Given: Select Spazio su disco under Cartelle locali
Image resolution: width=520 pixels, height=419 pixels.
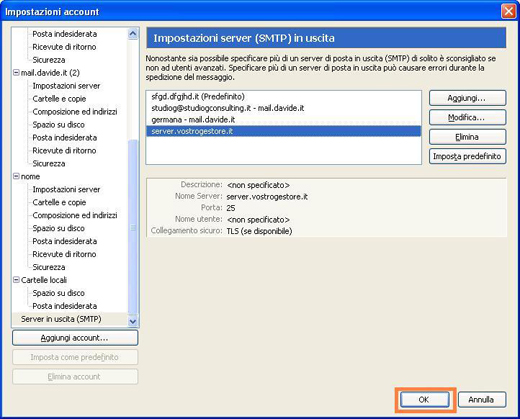Looking at the screenshot, I should [59, 293].
